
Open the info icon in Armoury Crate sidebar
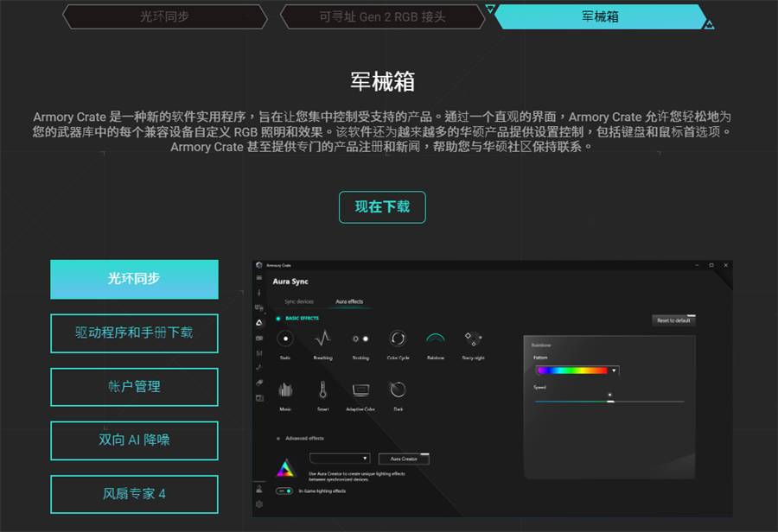259,293
